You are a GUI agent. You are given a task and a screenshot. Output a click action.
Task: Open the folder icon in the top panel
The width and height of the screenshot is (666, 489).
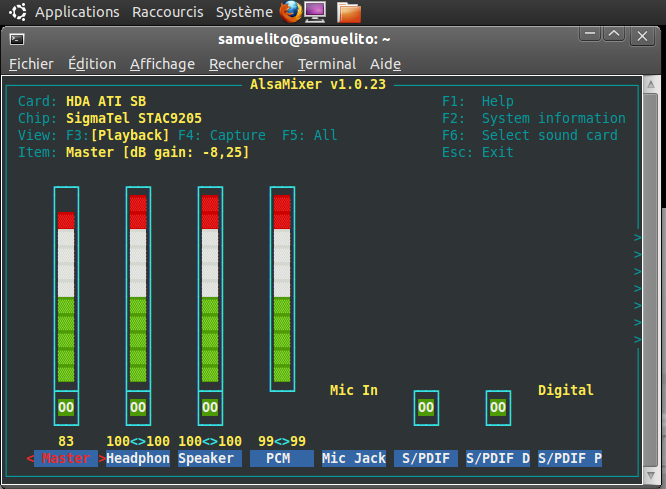[x=348, y=12]
